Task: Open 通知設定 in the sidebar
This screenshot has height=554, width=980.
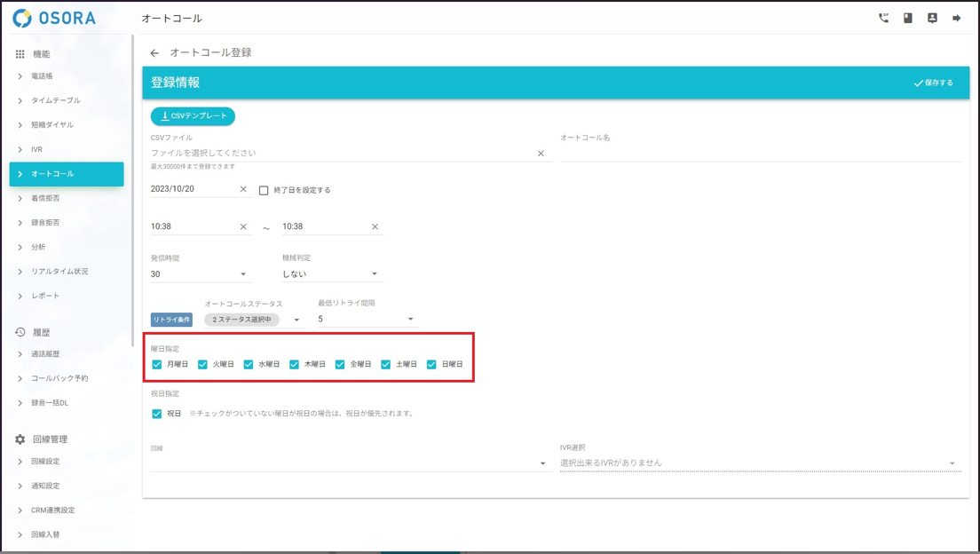Action: point(67,486)
